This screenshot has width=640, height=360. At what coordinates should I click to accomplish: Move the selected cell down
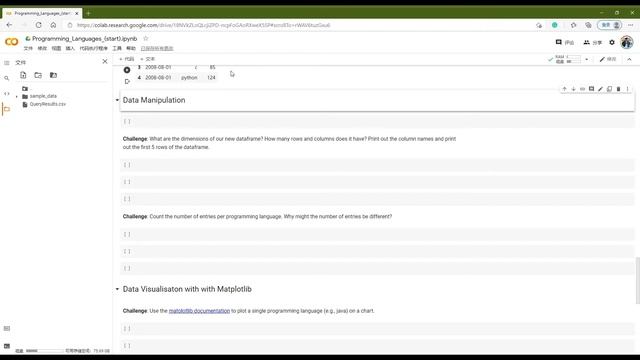tap(573, 89)
